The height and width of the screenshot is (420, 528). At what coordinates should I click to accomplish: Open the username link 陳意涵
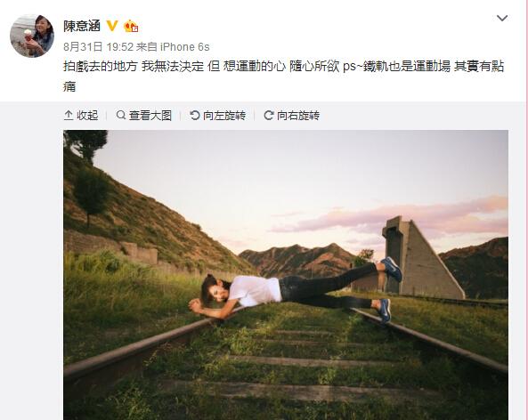click(82, 26)
